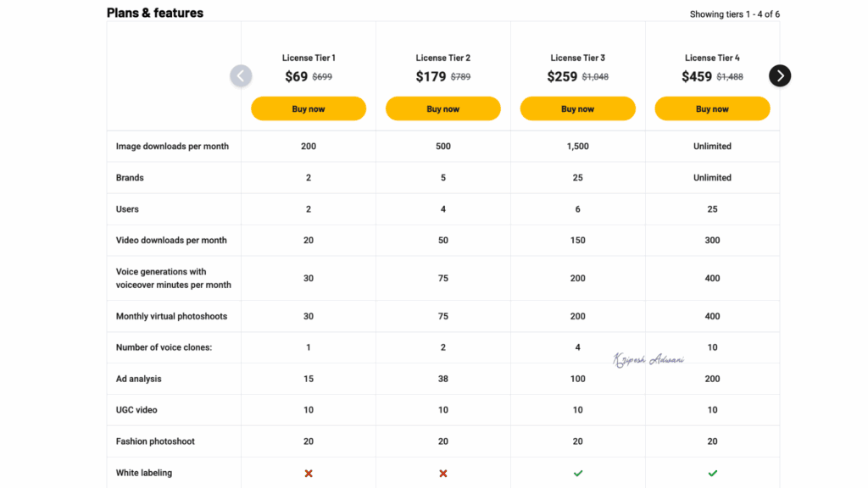Click the green checkmark under License Tier 4

pyautogui.click(x=712, y=473)
